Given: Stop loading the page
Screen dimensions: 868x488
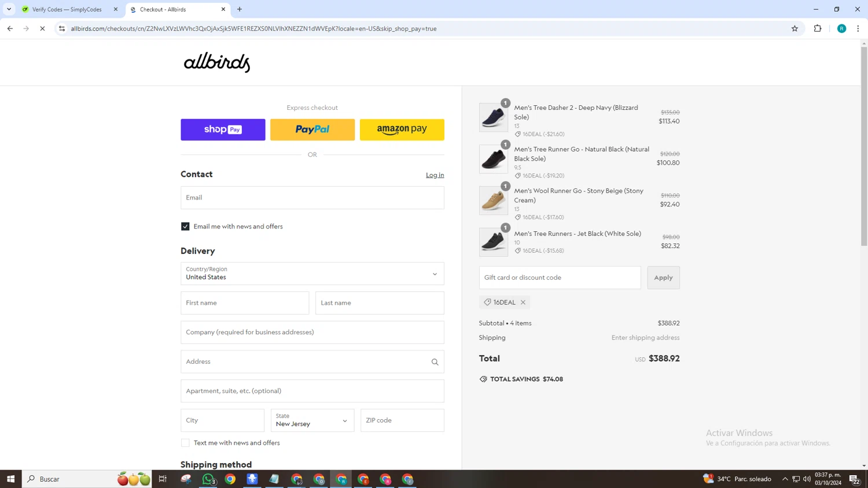Looking at the screenshot, I should [42, 28].
